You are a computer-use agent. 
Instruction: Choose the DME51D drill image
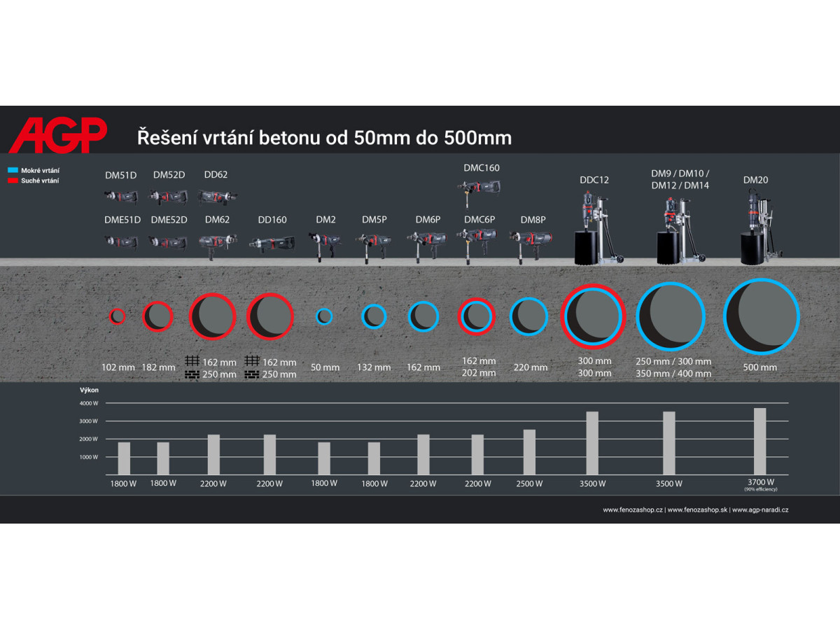pos(122,242)
